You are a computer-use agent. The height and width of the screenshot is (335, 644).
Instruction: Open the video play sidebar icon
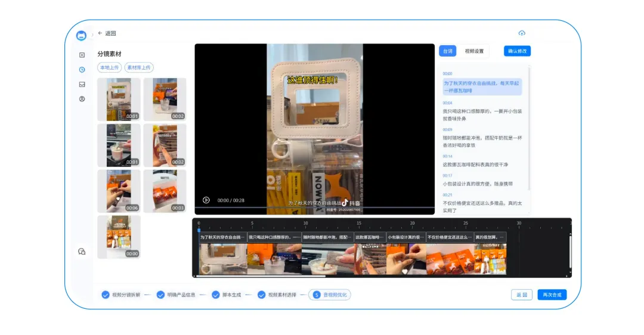(82, 55)
